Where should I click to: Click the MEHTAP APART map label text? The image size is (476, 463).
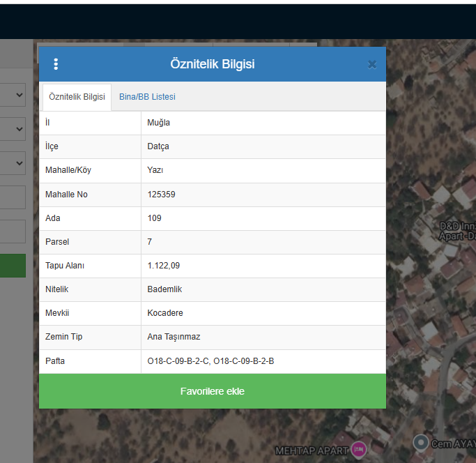312,450
